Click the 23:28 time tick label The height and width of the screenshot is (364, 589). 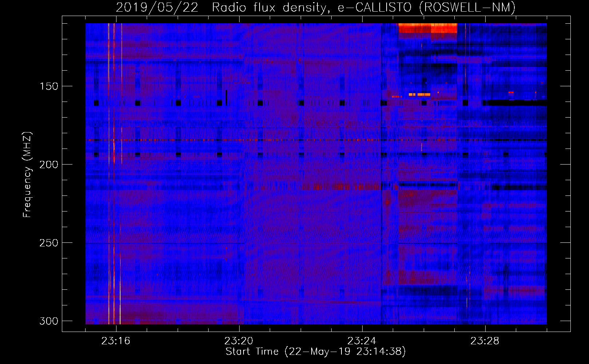point(485,341)
